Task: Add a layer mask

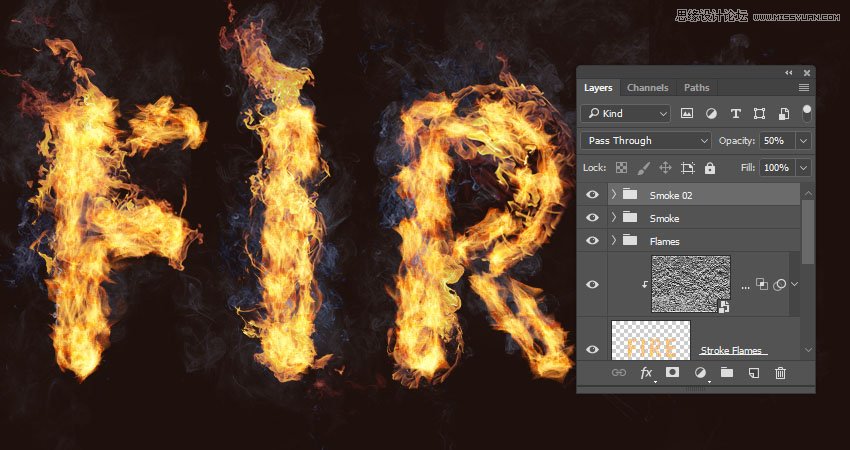Action: [673, 372]
